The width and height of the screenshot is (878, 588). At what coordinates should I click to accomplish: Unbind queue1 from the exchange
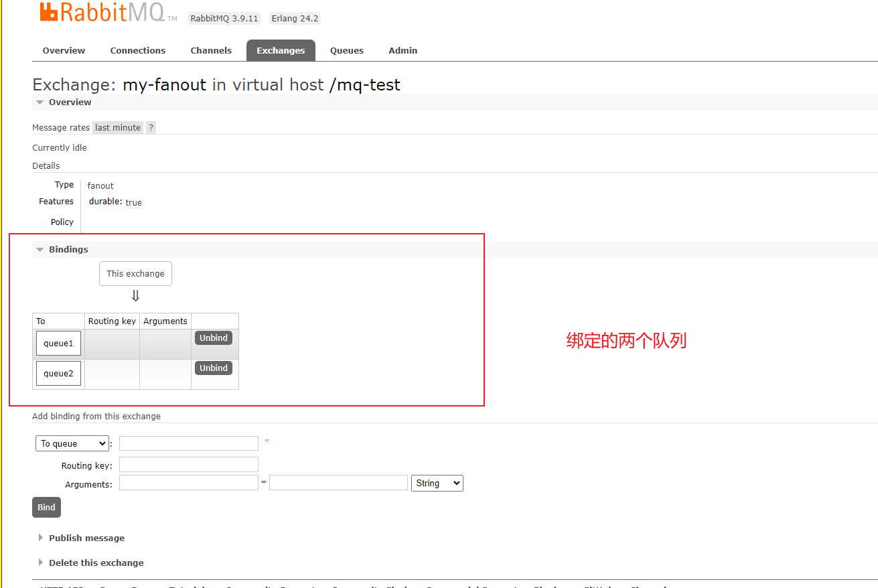click(x=214, y=338)
